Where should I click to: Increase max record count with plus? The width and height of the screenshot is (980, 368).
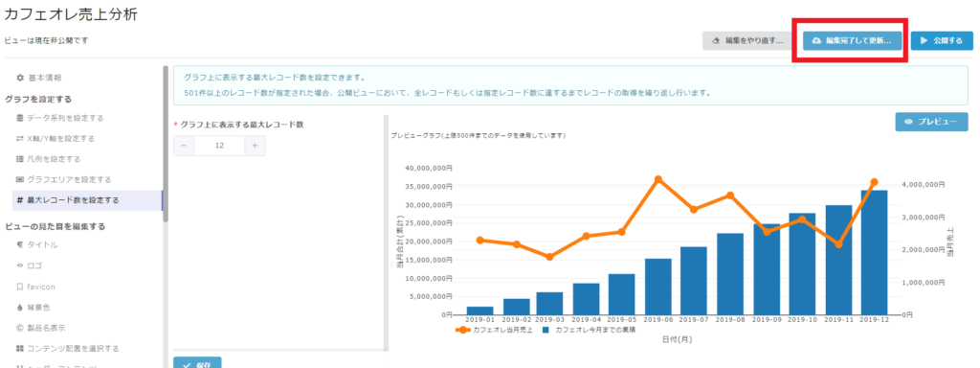point(255,146)
